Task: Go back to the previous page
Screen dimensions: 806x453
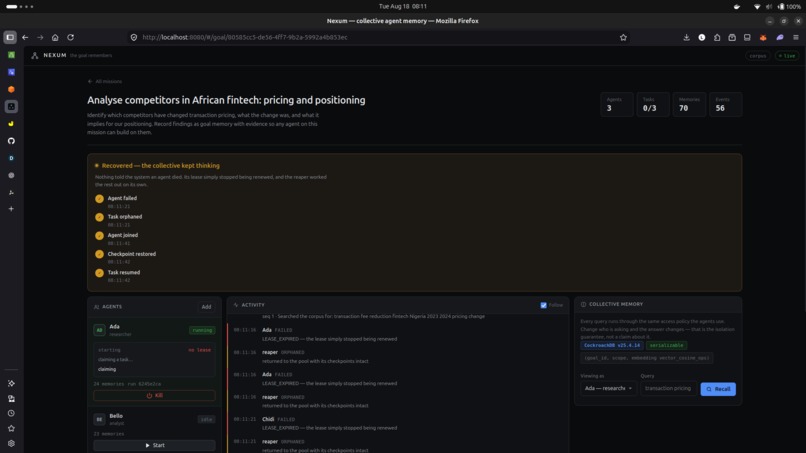Action: tap(25, 37)
